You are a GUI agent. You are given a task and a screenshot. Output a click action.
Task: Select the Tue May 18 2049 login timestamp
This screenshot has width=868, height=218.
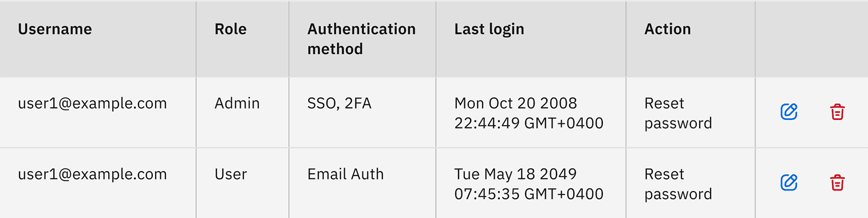[x=529, y=184]
